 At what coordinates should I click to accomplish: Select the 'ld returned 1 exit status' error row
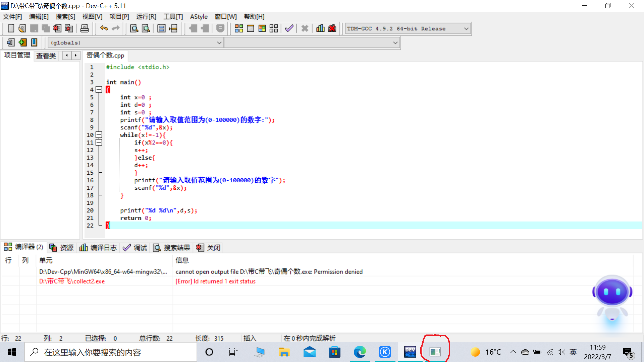[x=317, y=281]
